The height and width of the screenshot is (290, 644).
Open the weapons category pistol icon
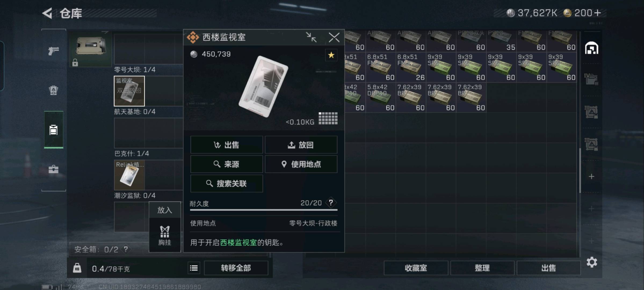tap(53, 50)
